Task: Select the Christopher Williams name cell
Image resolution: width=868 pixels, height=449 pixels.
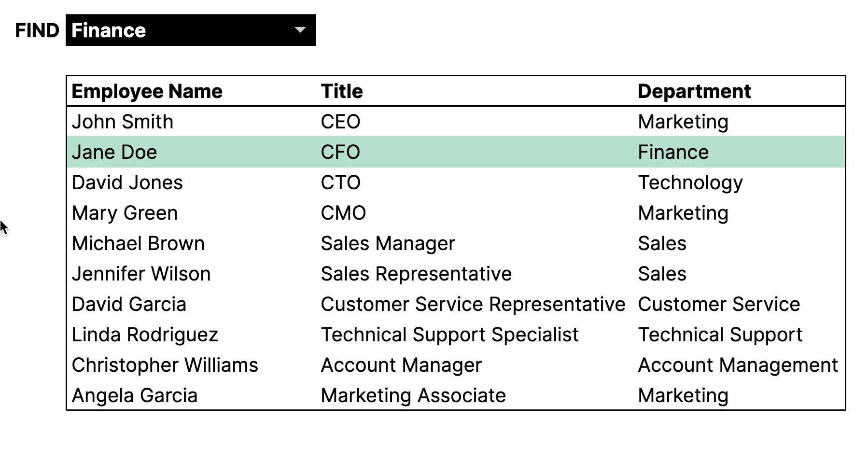Action: pyautogui.click(x=165, y=365)
